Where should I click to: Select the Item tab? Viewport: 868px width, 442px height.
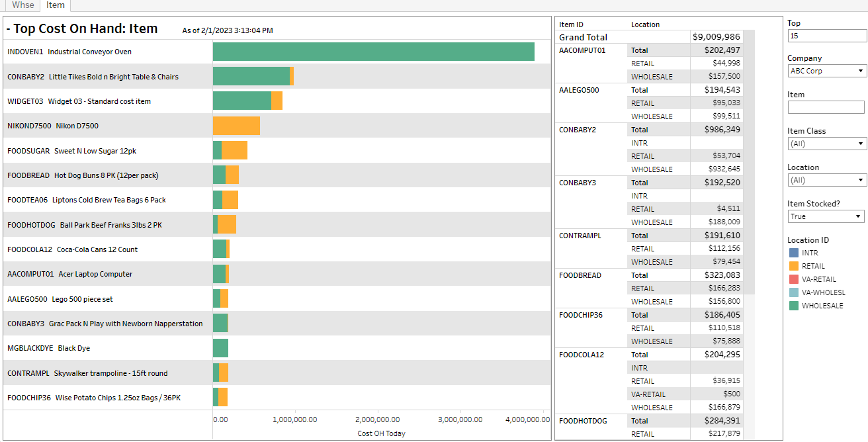click(56, 5)
